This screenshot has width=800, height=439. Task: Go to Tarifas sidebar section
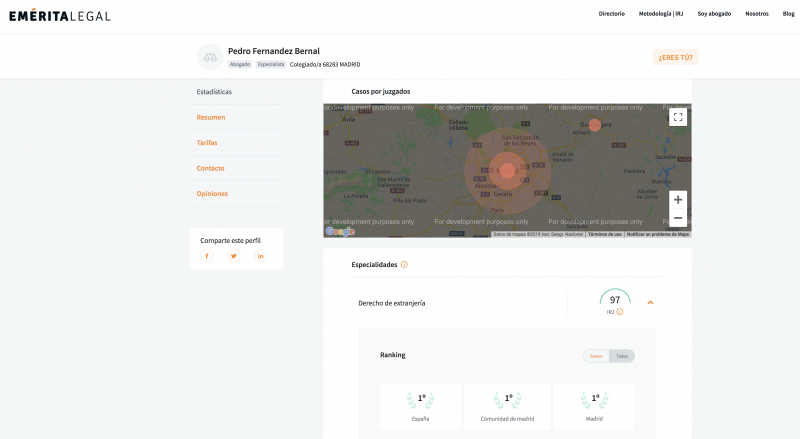207,143
